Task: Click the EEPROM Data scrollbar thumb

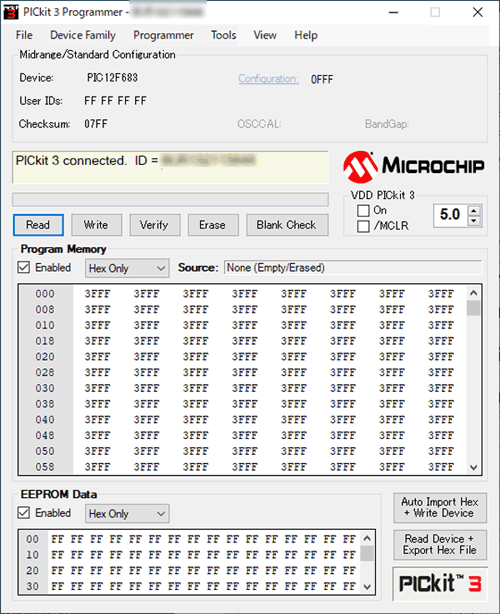Action: coord(367,554)
